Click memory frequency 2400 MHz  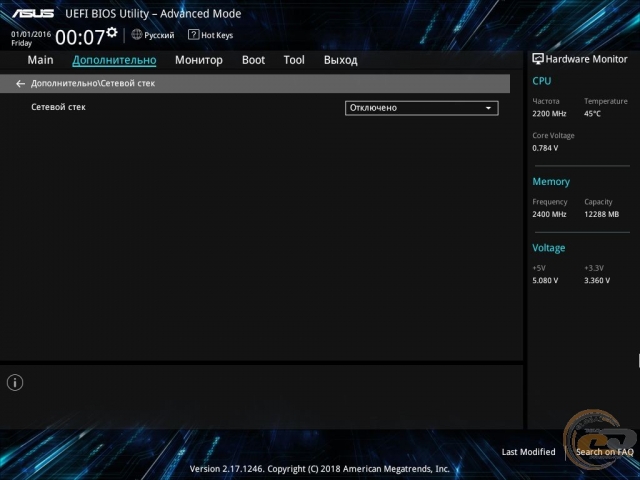click(x=549, y=214)
